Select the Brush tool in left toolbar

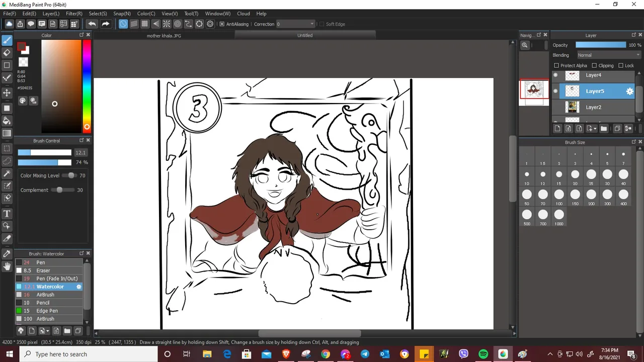pyautogui.click(x=7, y=40)
